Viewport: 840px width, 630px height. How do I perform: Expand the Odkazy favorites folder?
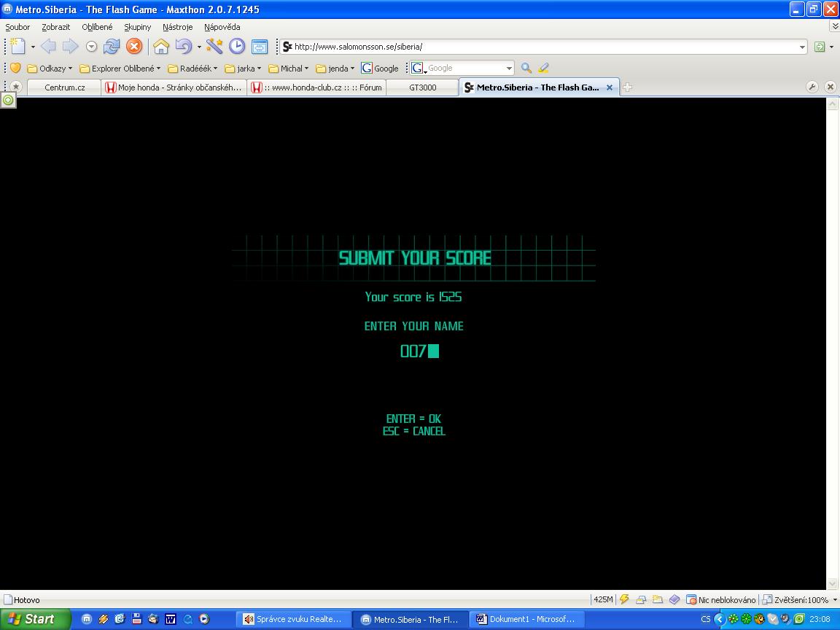50,69
